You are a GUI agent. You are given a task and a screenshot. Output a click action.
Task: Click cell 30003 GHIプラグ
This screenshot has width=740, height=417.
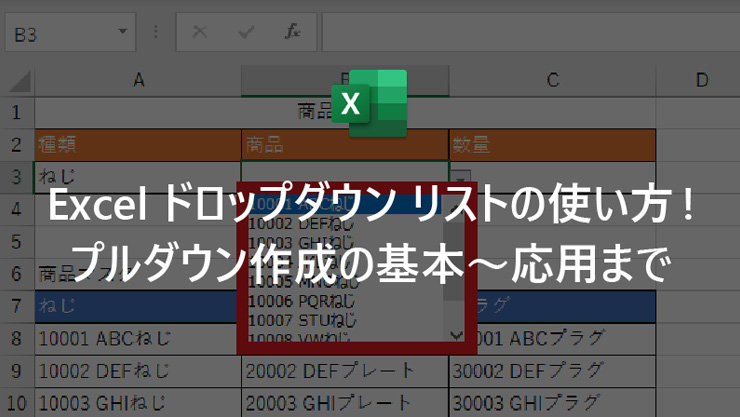(x=552, y=403)
